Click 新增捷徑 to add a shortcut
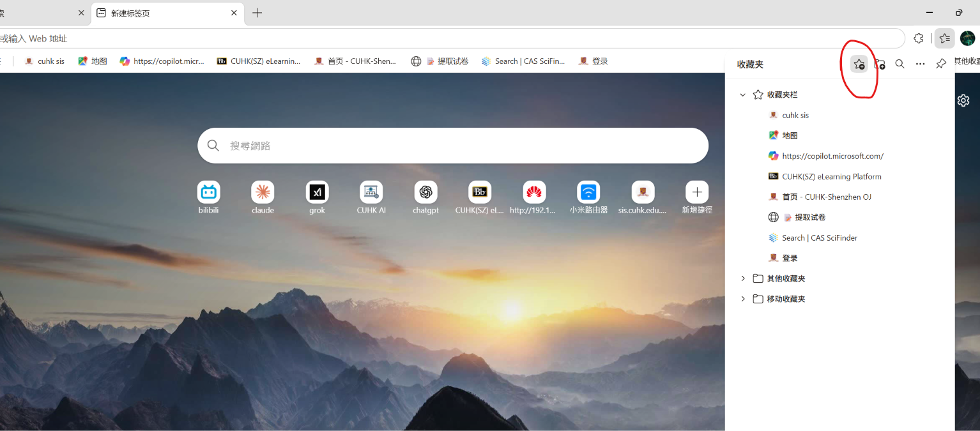The height and width of the screenshot is (431, 980). 697,198
